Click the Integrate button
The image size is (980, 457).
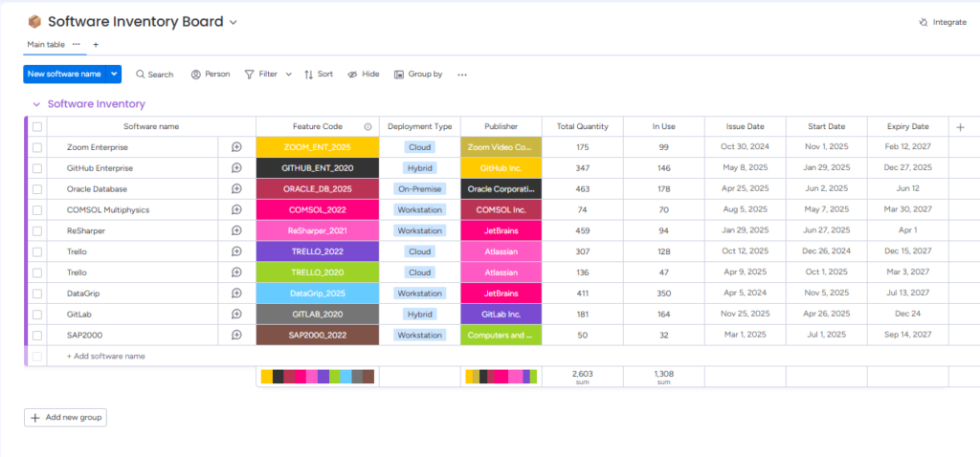click(x=942, y=22)
